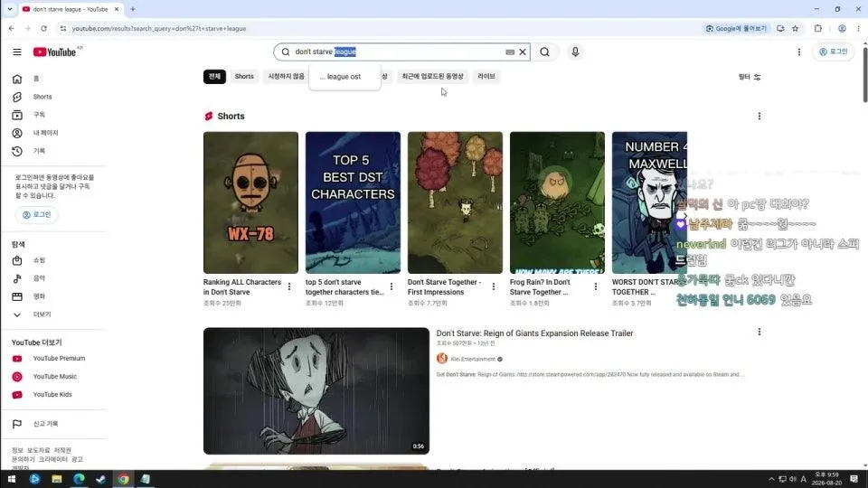The height and width of the screenshot is (488, 868).
Task: Open Chrome extensions puzzle icon
Action: coord(818,29)
